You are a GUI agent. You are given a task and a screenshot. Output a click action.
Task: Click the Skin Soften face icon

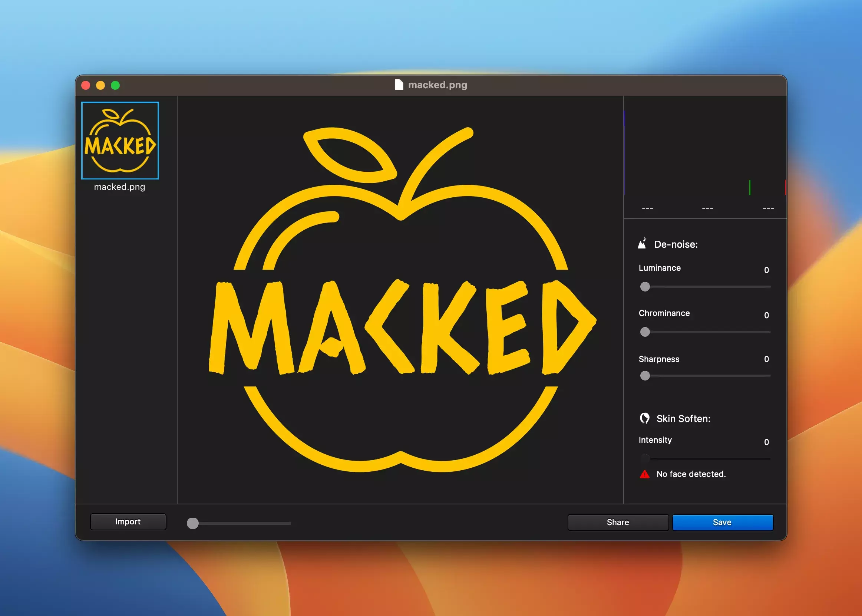644,418
